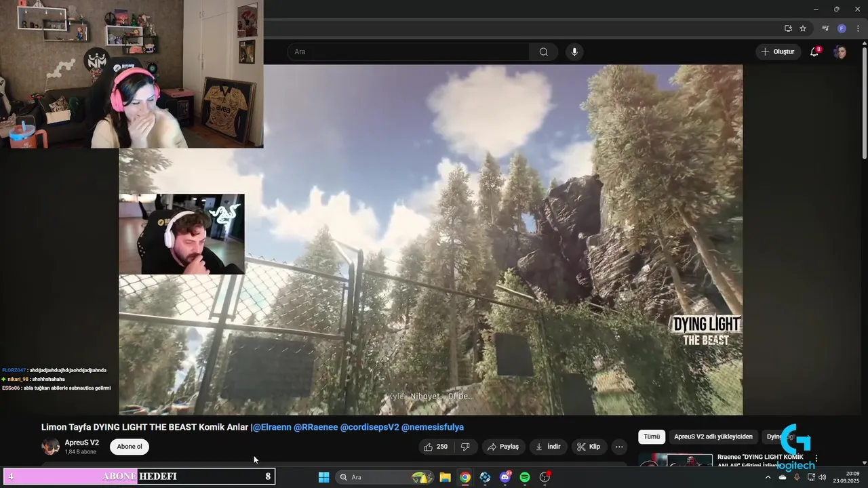Screen dimensions: 868x488
Task: Click the install app icon in address bar
Action: [788, 28]
